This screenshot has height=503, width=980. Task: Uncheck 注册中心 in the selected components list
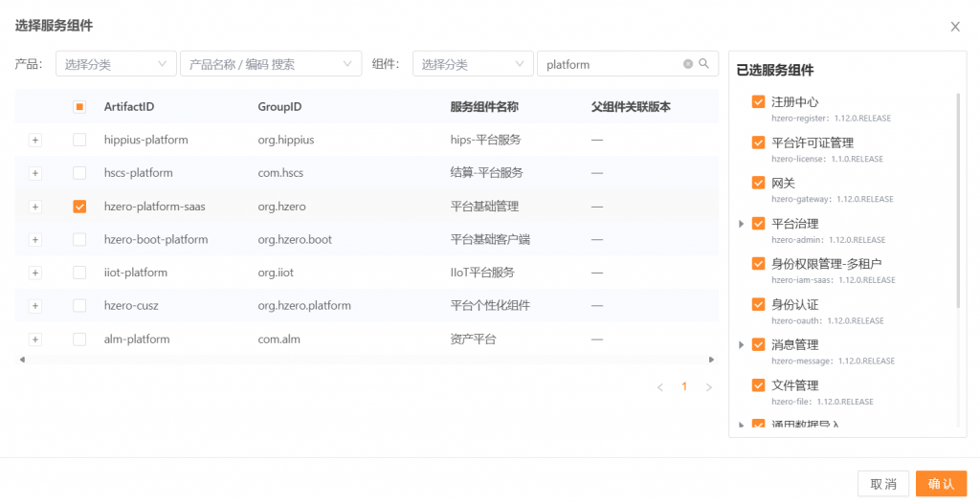[x=758, y=101]
